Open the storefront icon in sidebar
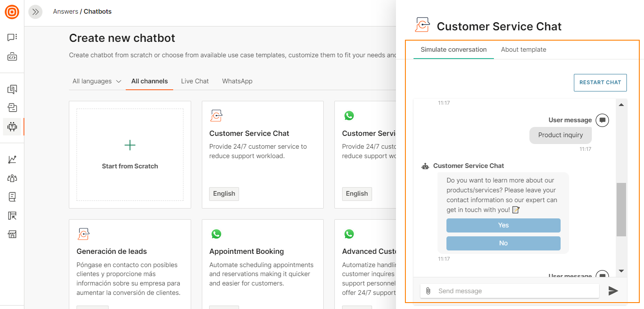 (12, 234)
